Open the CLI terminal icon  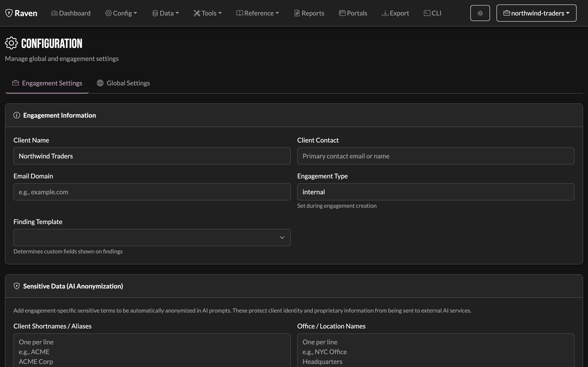tap(427, 13)
